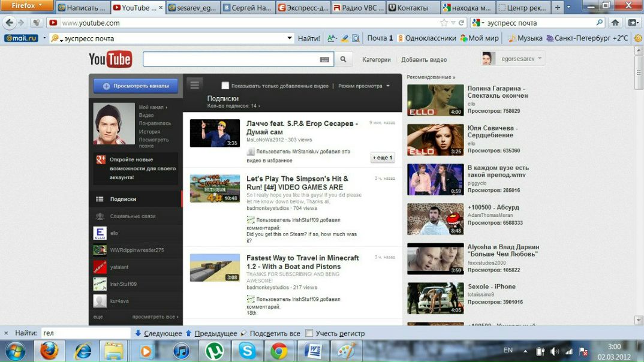Screen dimensions: 644x362
Task: Open the 'Добавить видео' link
Action: click(x=424, y=59)
